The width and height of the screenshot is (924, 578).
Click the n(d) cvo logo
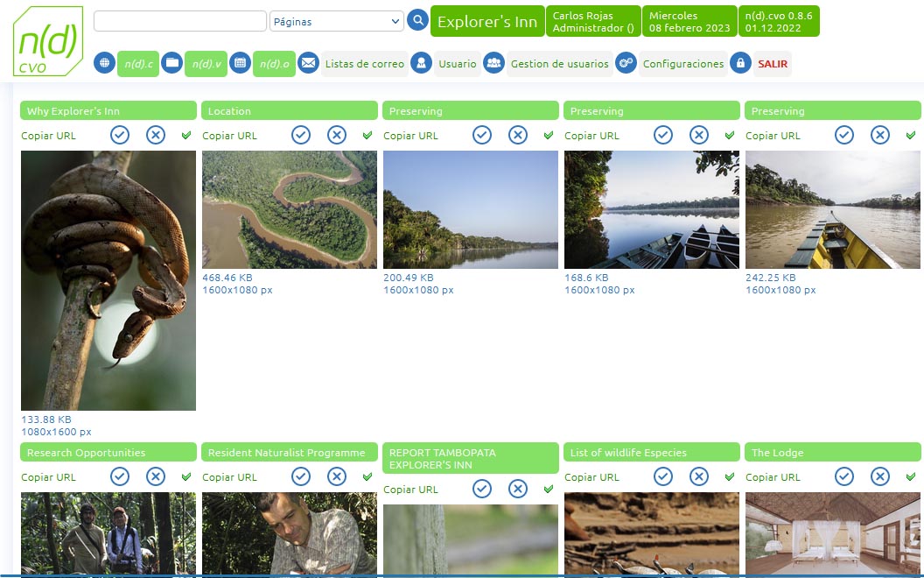(48, 41)
